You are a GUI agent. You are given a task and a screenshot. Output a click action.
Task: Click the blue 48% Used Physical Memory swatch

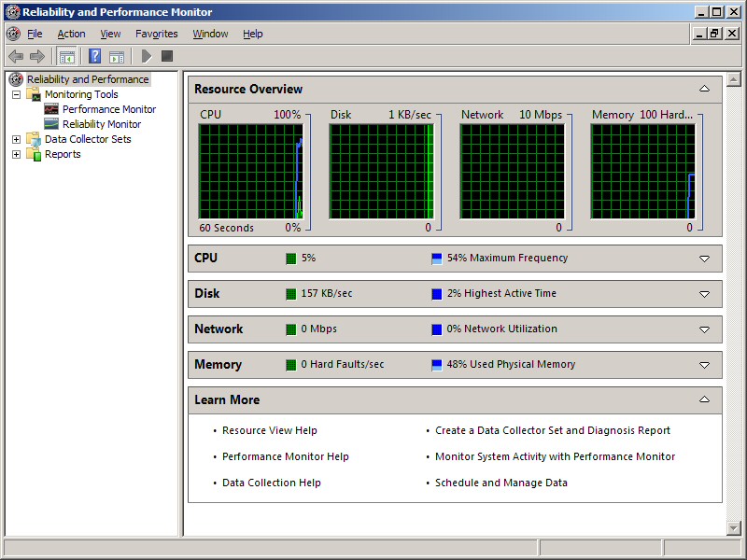point(436,365)
